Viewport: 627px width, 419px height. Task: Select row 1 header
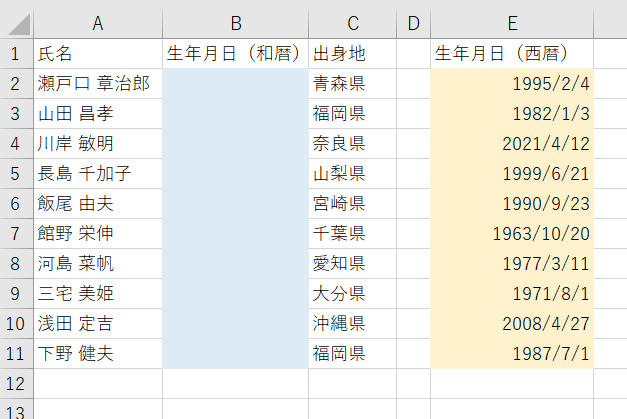pos(16,54)
